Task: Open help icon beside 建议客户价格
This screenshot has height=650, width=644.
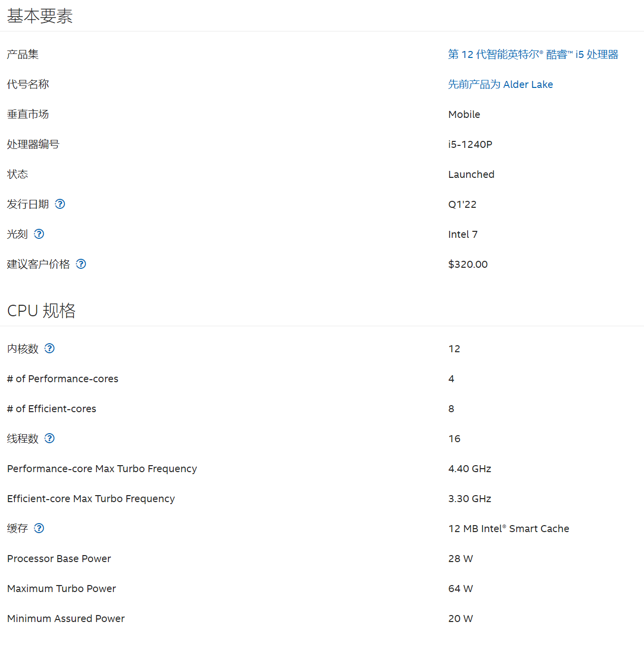Action: coord(81,264)
